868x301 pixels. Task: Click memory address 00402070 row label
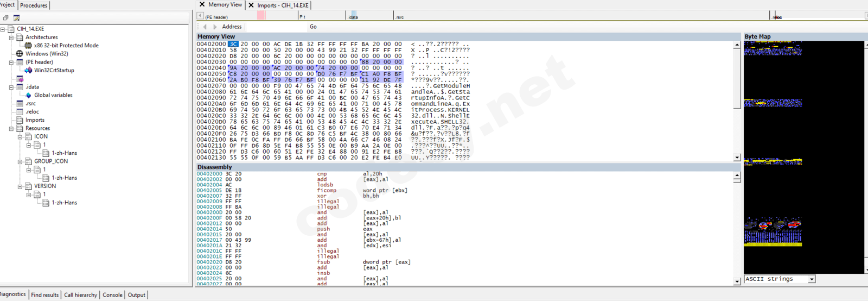pyautogui.click(x=211, y=86)
